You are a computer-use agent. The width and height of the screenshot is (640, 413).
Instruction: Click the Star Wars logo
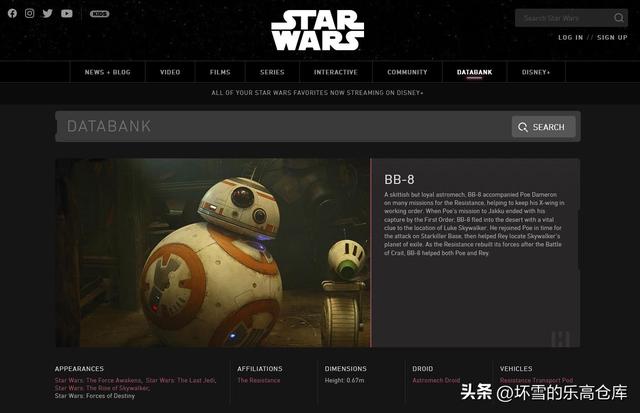[318, 31]
